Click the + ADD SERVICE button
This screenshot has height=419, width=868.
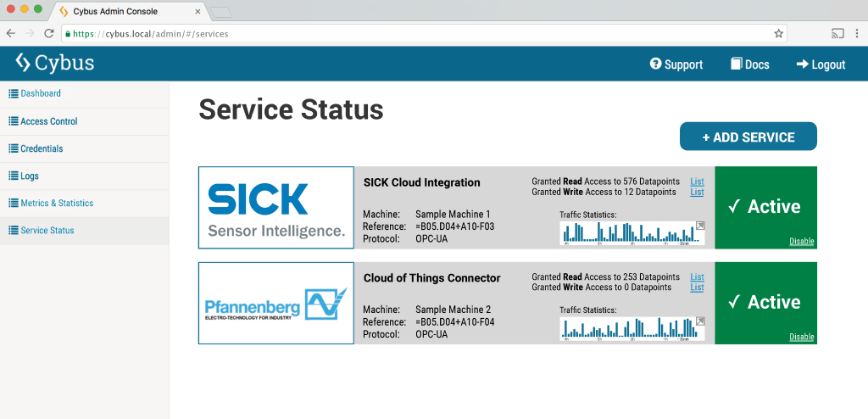point(748,137)
